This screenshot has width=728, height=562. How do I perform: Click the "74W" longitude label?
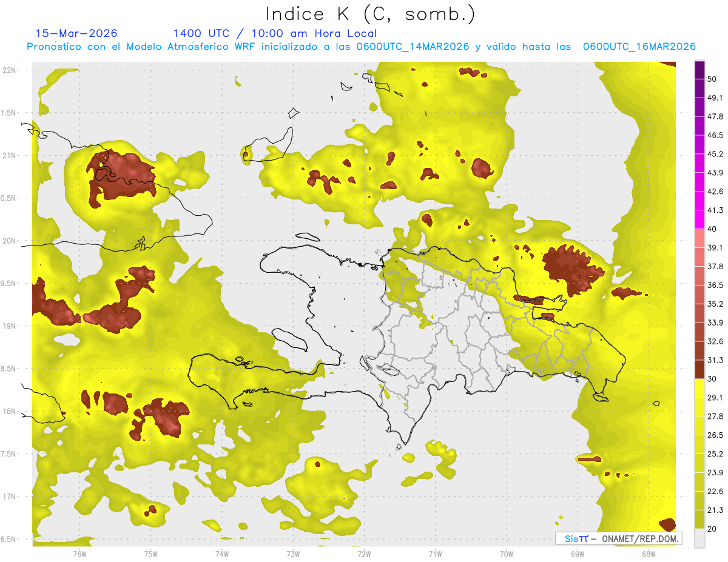click(x=221, y=554)
